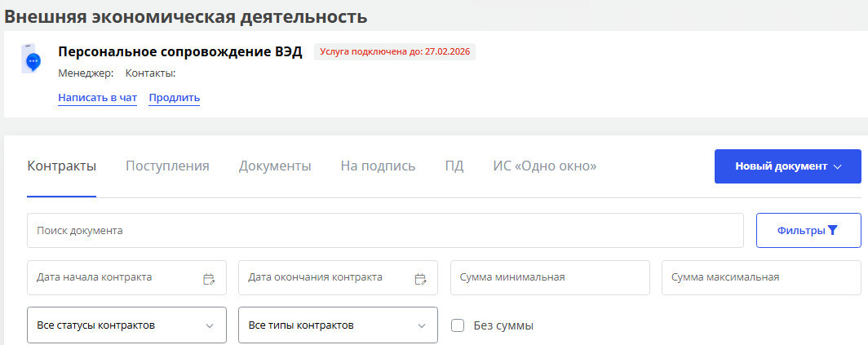The width and height of the screenshot is (868, 345).
Task: Open the Фильтры filter button
Action: tap(808, 230)
